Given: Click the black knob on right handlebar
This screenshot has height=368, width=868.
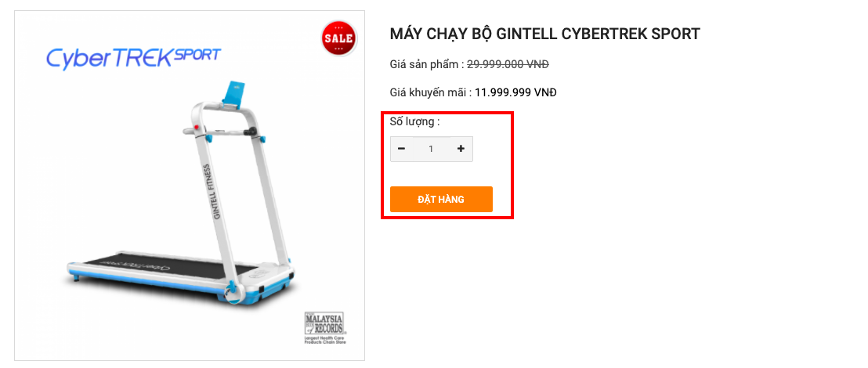Looking at the screenshot, I should pos(252,132).
